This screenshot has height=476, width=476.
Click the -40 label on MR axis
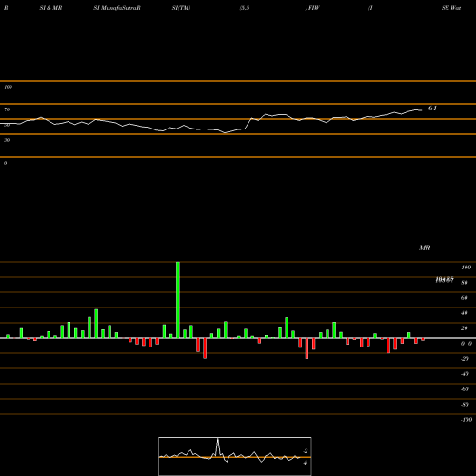coord(465,374)
